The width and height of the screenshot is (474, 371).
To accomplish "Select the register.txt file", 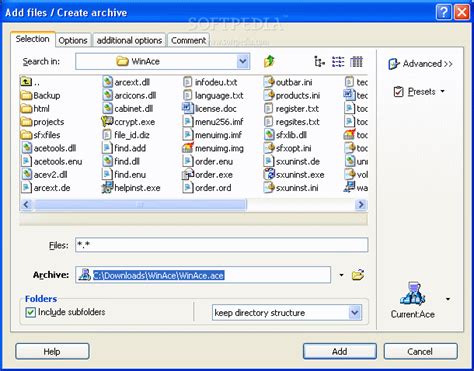I will pyautogui.click(x=291, y=109).
